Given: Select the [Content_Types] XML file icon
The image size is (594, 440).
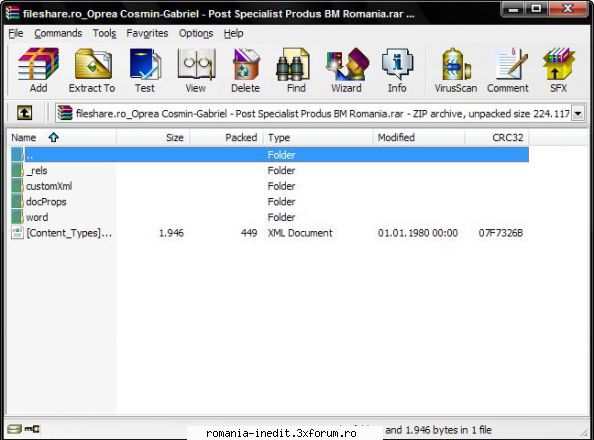Looking at the screenshot, I should pyautogui.click(x=17, y=232).
